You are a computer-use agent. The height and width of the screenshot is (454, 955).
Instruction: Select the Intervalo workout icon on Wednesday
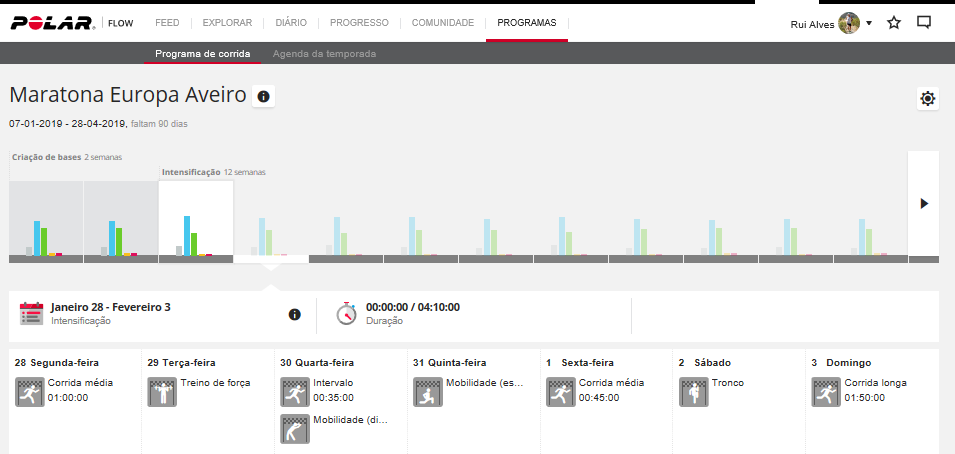tap(294, 392)
